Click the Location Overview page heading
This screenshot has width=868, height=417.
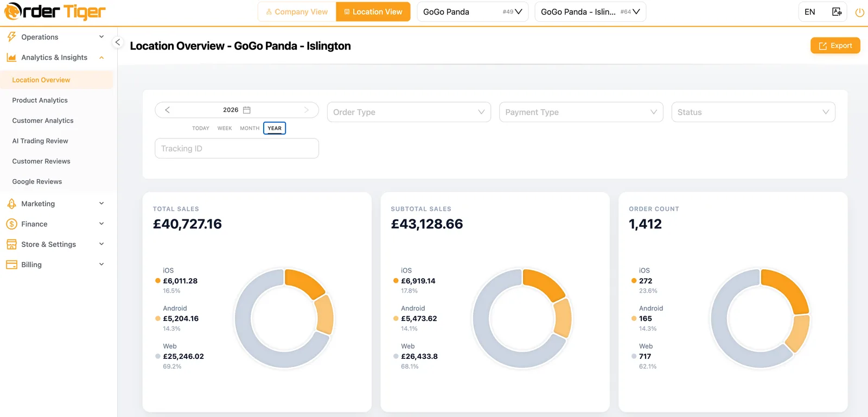click(x=240, y=46)
